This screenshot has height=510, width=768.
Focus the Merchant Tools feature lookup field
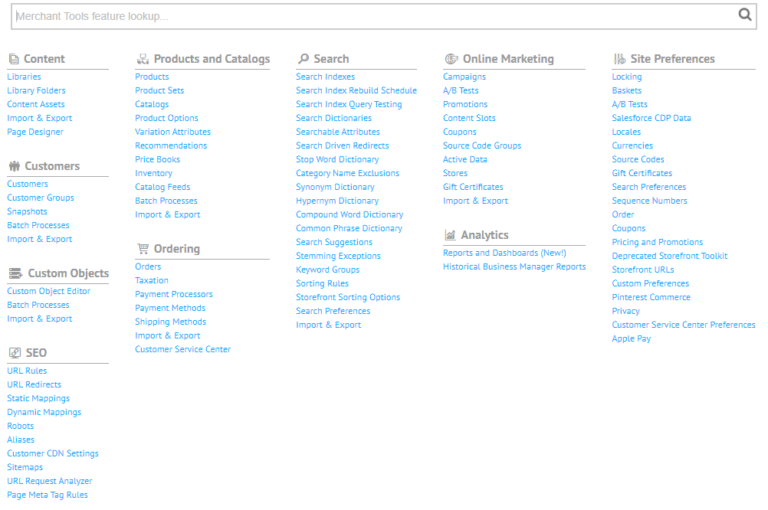[370, 16]
